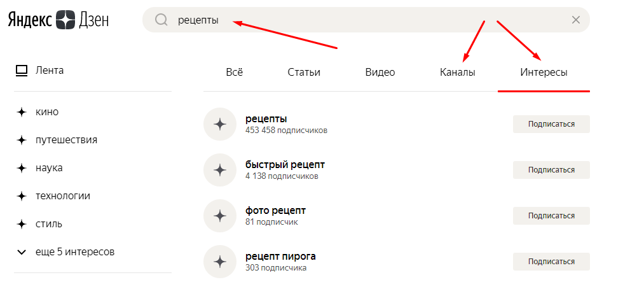This screenshot has width=644, height=282.
Task: Click the round avatar icon for рецепты
Action: click(x=220, y=124)
